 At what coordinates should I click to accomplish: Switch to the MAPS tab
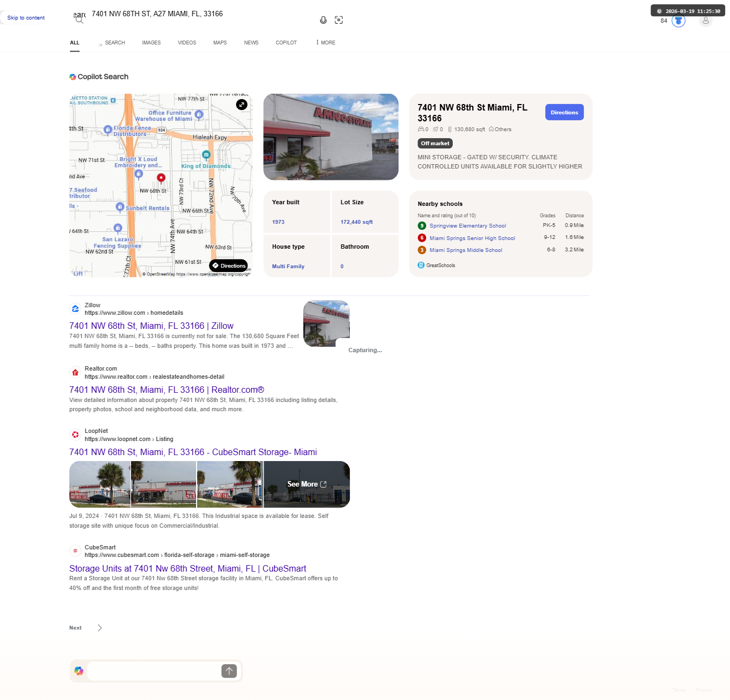click(x=220, y=43)
